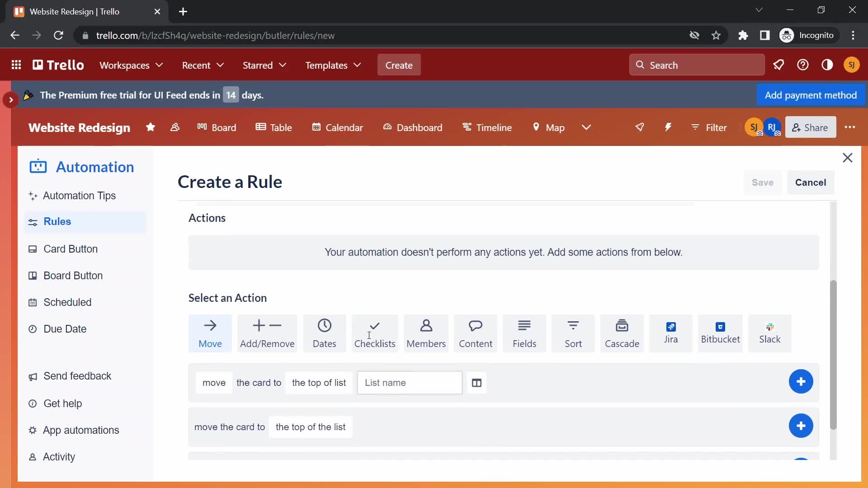This screenshot has width=868, height=488.
Task: Click the Card Button sidebar item
Action: tap(71, 249)
